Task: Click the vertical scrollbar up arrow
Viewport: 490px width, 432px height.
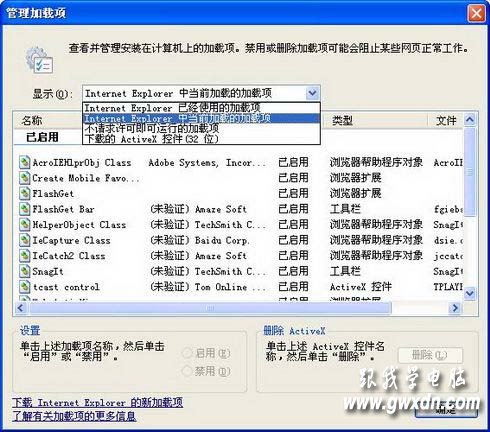Action: click(470, 119)
